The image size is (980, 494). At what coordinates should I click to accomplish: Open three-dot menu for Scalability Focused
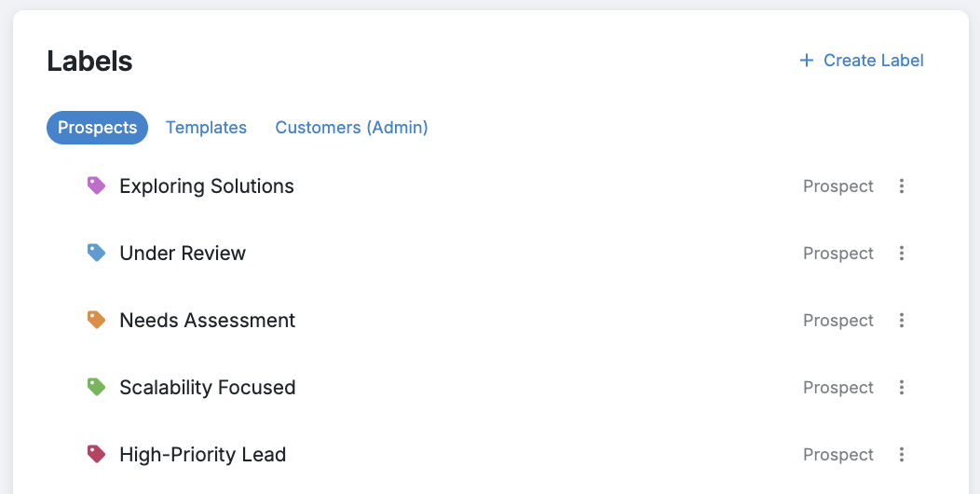click(x=902, y=388)
